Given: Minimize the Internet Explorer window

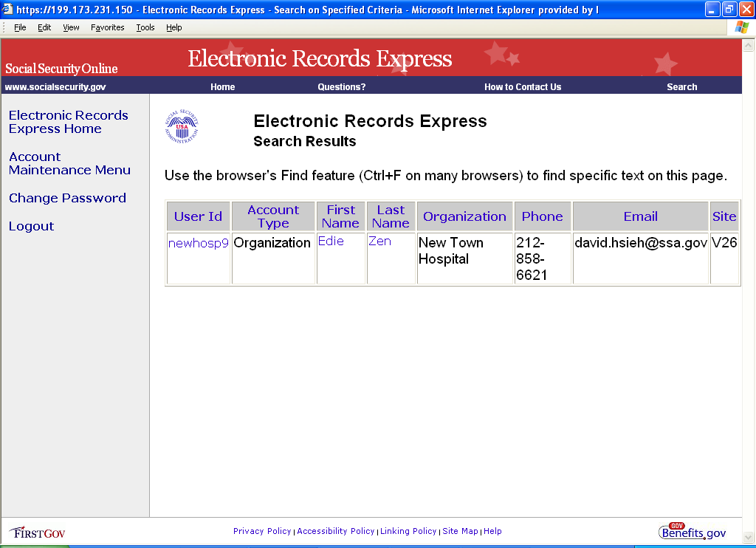Looking at the screenshot, I should pyautogui.click(x=712, y=9).
